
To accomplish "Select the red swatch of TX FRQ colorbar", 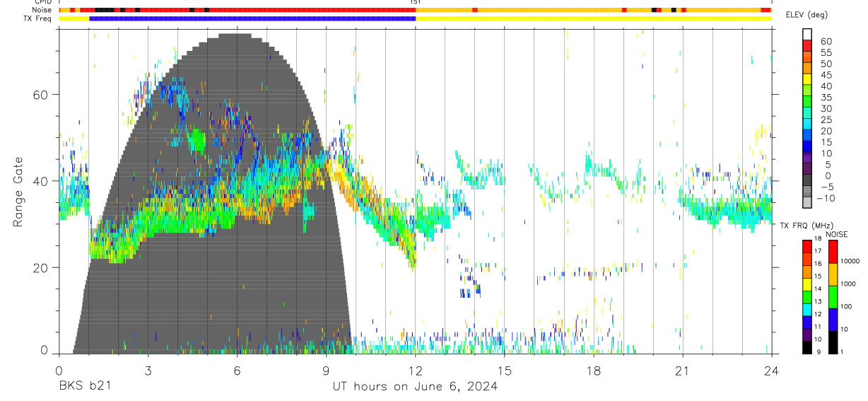I will [807, 246].
